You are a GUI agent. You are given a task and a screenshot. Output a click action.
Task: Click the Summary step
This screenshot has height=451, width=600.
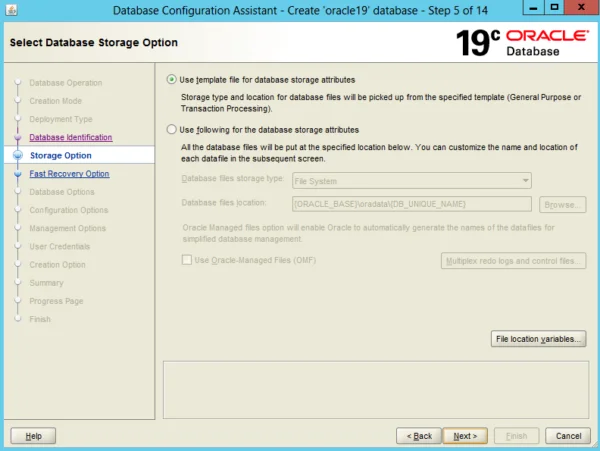[x=46, y=283]
